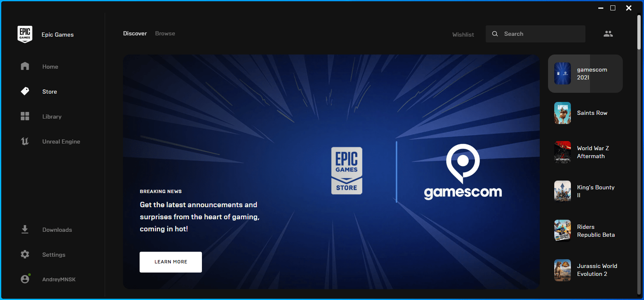Click the vertical scrollbar on right
Screen dimensions: 644x300
point(639,33)
